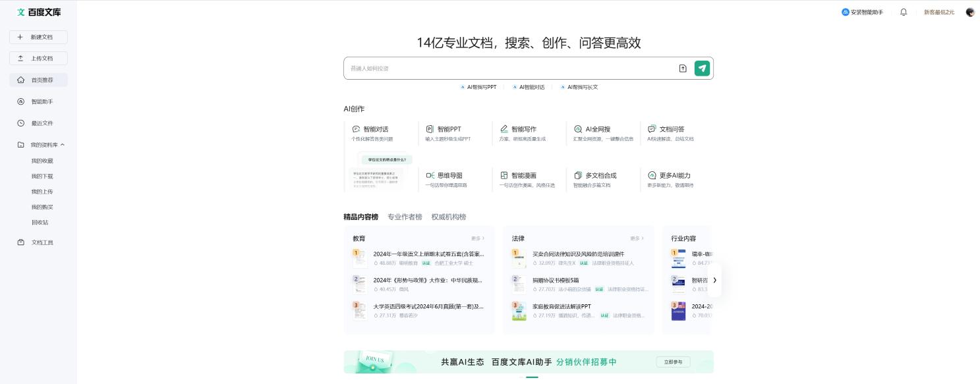The image size is (980, 384).
Task: Click the 文档工具 toolbox icon
Action: click(20, 242)
